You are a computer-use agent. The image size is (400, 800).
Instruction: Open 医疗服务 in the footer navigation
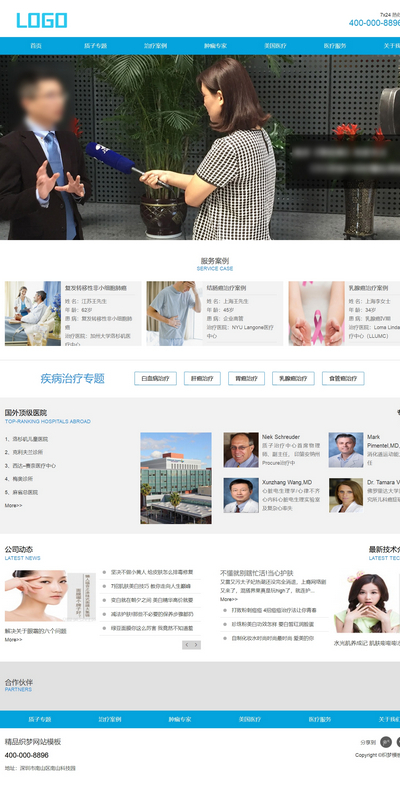pos(319,719)
